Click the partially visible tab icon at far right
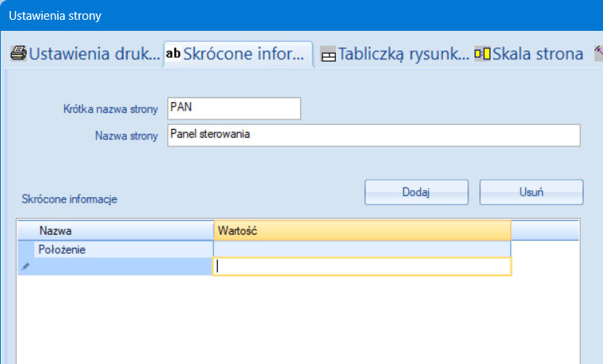This screenshot has width=603, height=364. point(598,54)
